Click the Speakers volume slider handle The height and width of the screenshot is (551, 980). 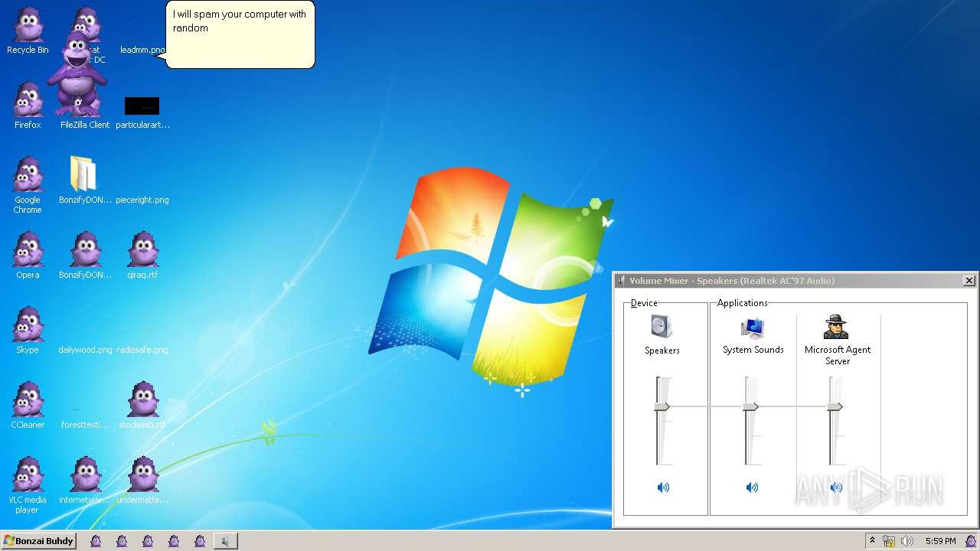tap(662, 406)
